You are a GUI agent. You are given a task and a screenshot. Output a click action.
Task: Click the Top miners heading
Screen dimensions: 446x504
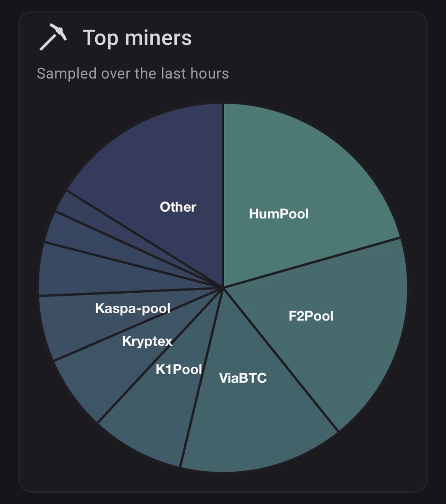[x=137, y=38]
